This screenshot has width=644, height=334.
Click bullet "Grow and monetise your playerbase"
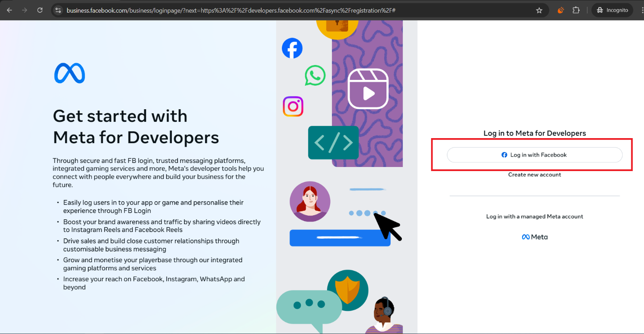153,264
